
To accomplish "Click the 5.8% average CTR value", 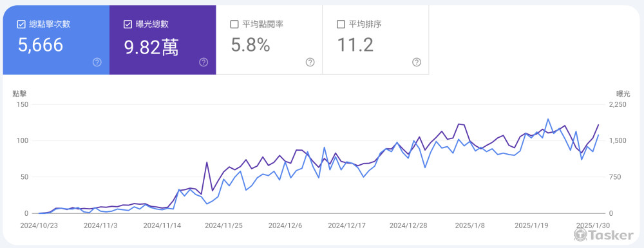I will (x=250, y=44).
